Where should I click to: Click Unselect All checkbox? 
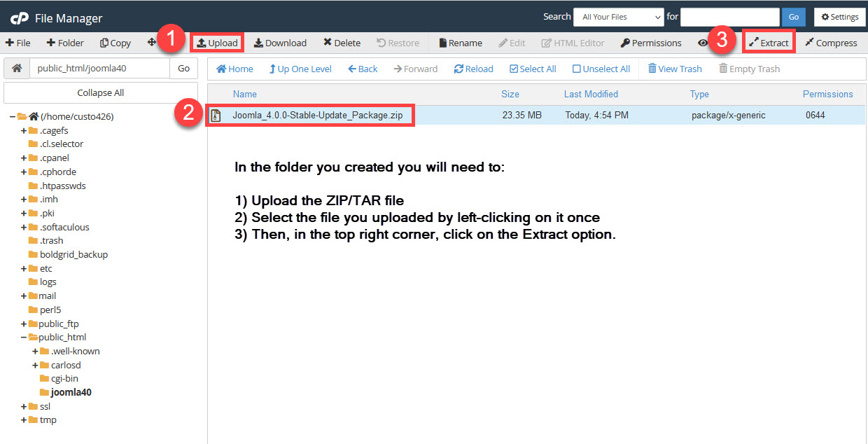coord(601,69)
